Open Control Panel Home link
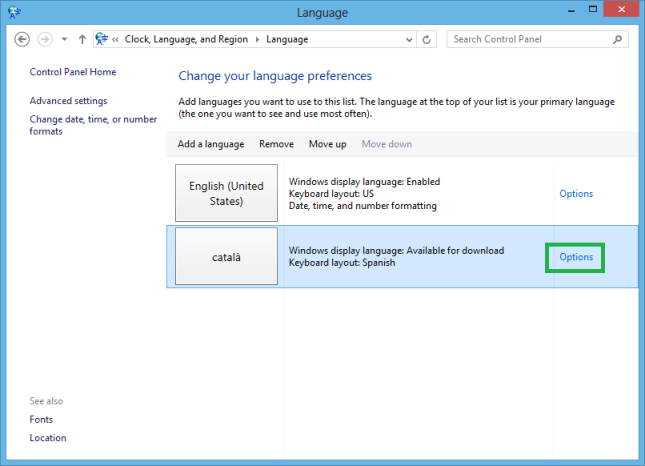This screenshot has width=645, height=466. 73,72
